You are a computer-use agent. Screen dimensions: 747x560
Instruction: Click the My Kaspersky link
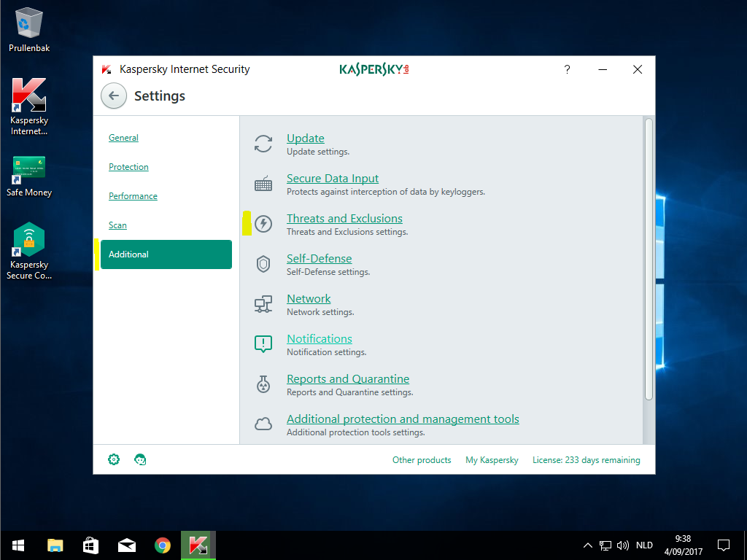492,460
